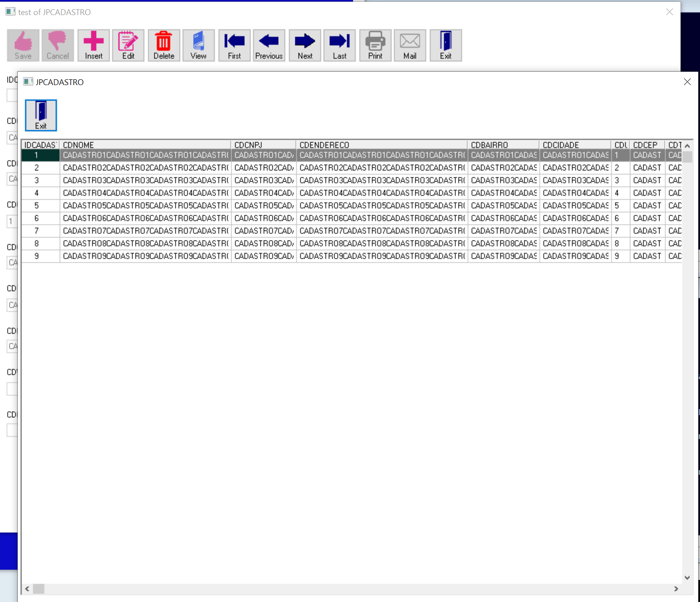This screenshot has height=602, width=700.
Task: Sort by the CDNOME column header
Action: (x=145, y=145)
